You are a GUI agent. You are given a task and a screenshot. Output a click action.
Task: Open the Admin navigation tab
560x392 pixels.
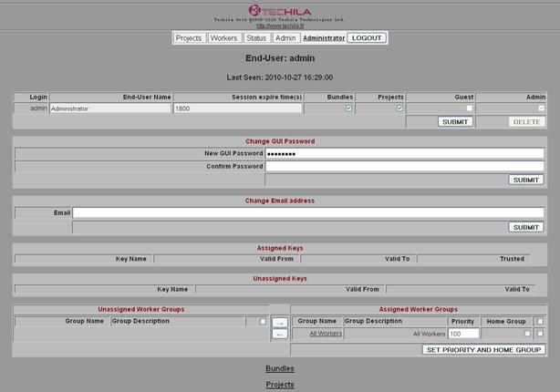click(x=285, y=38)
